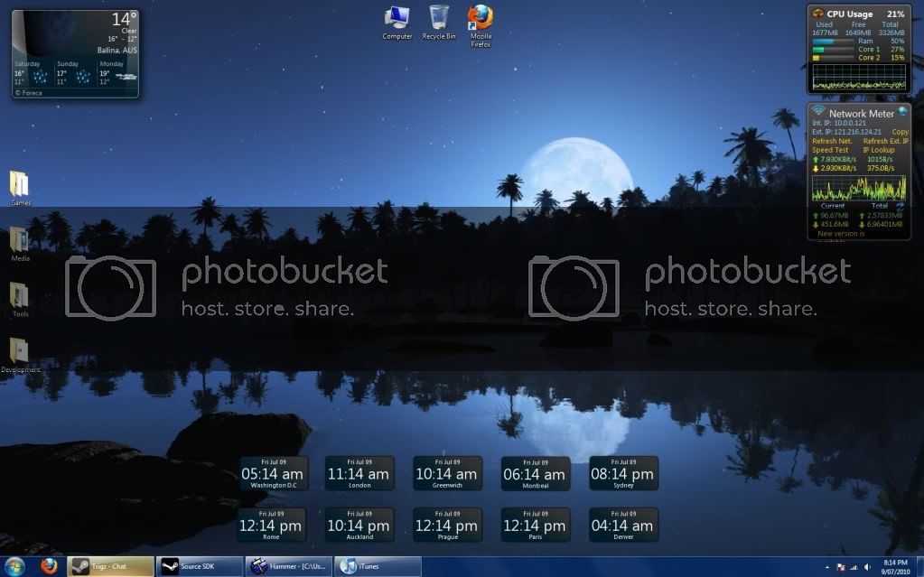Click the volume icon in system tray
The width and height of the screenshot is (924, 577).
(x=867, y=567)
